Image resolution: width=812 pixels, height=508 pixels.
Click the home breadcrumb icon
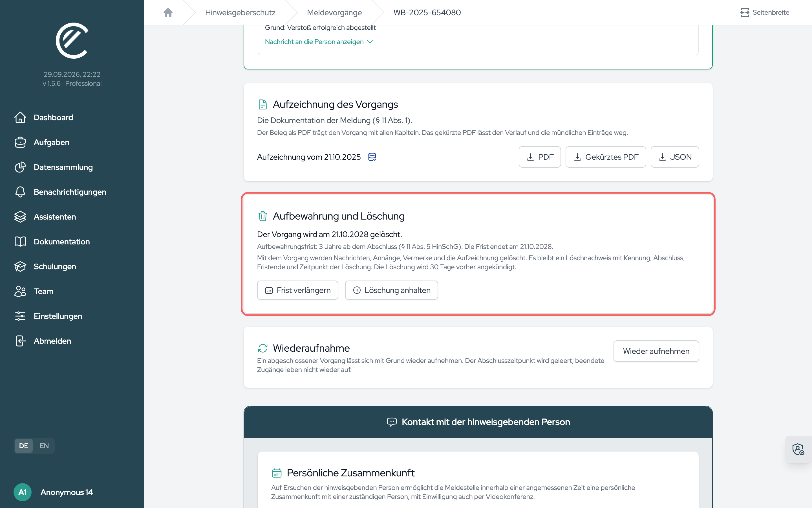(x=168, y=12)
